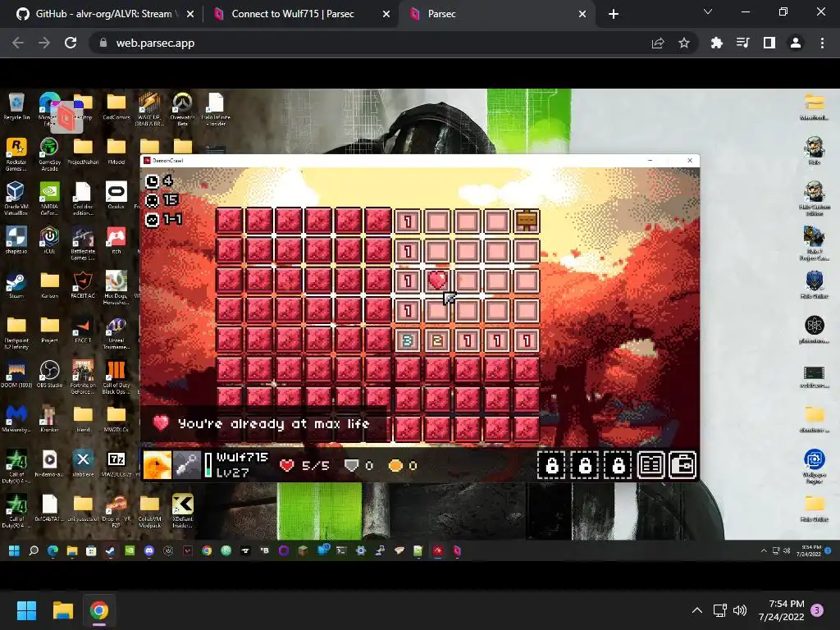840x630 pixels.
Task: Open the Chrome extensions puzzle icon
Action: [x=716, y=43]
